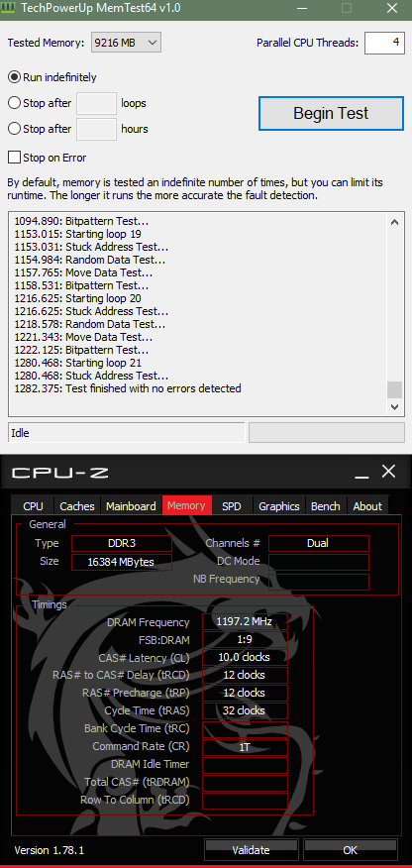Switch to the CPU tab in CPU-Z
The image size is (412, 868).
click(x=34, y=506)
